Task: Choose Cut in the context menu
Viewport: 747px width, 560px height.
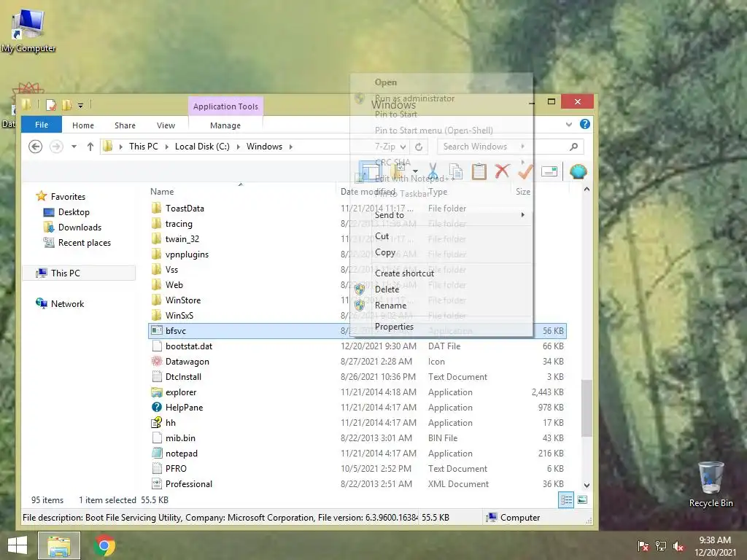Action: coord(382,236)
